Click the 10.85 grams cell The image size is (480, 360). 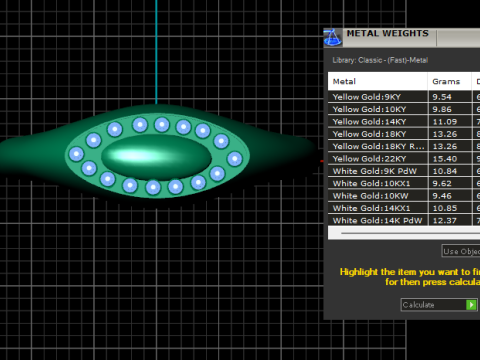pos(449,208)
